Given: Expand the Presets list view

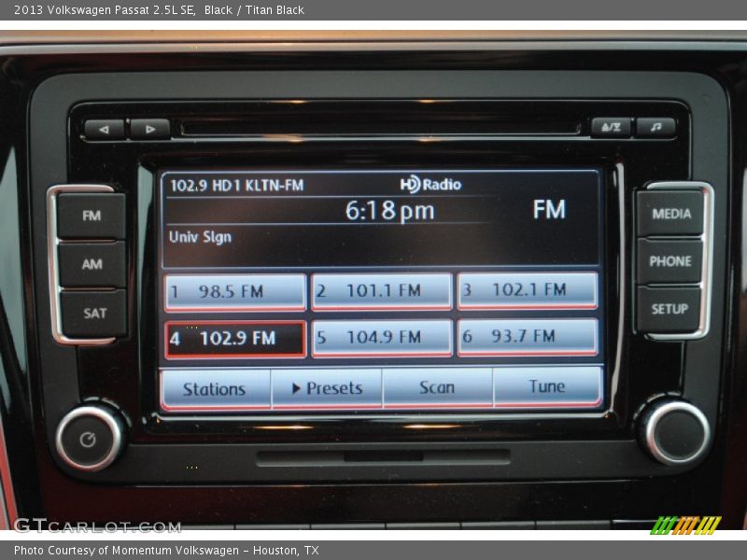Looking at the screenshot, I should [x=326, y=388].
